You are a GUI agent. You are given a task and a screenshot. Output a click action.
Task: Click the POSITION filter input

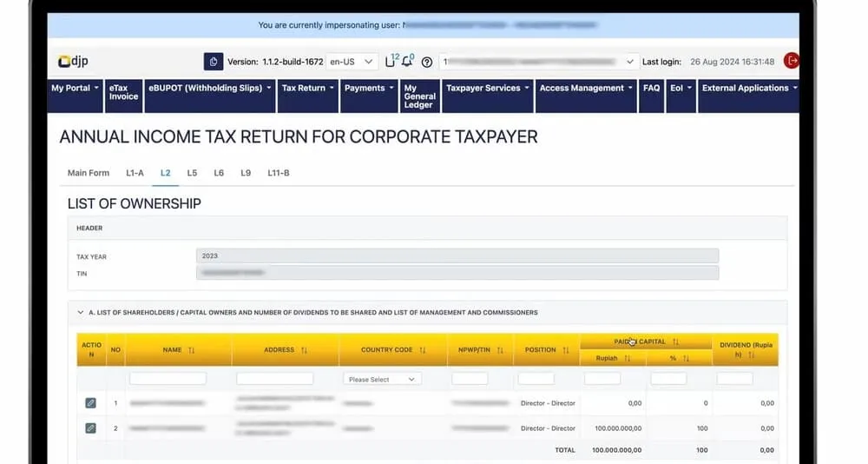coord(536,379)
